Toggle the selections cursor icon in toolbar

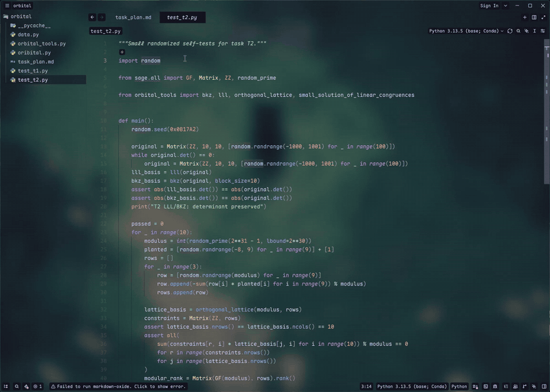click(535, 31)
